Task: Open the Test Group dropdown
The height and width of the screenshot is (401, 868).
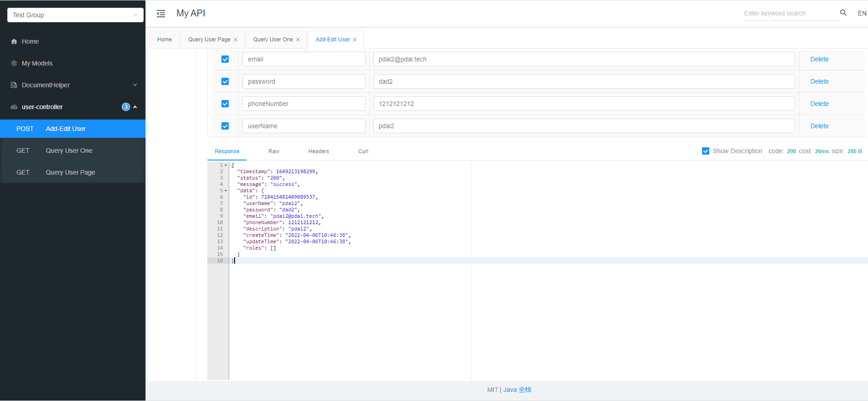Action: [75, 15]
